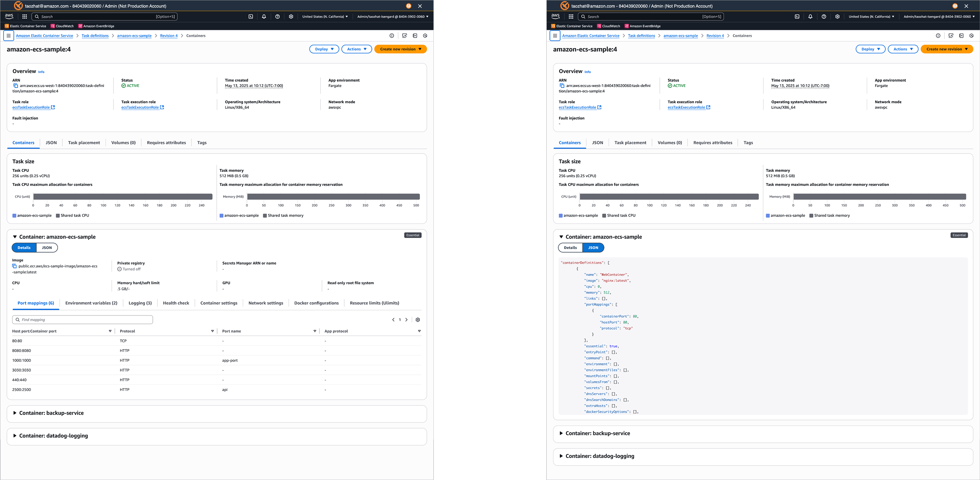The image size is (980, 480).
Task: Open the services grid menu in left window
Action: pos(25,17)
